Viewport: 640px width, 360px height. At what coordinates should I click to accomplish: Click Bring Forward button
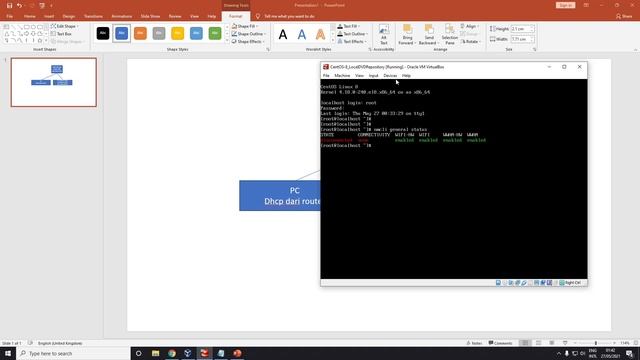point(406,35)
